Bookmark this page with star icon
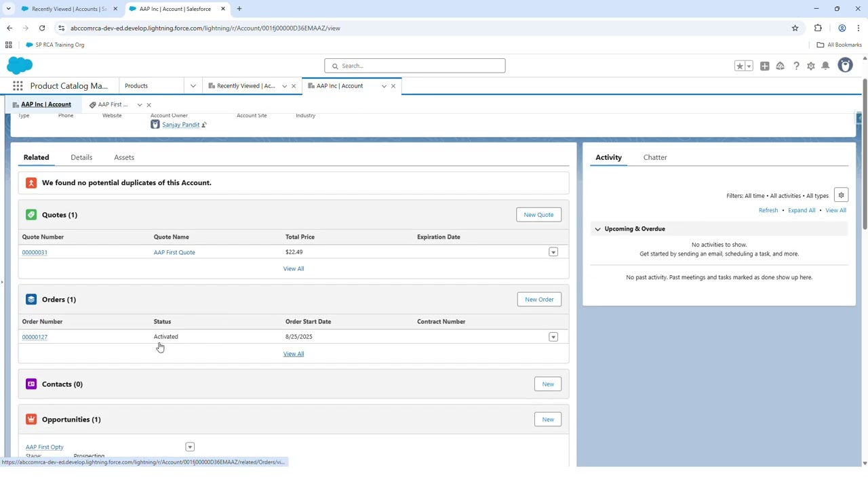This screenshot has height=488, width=868. click(x=795, y=28)
